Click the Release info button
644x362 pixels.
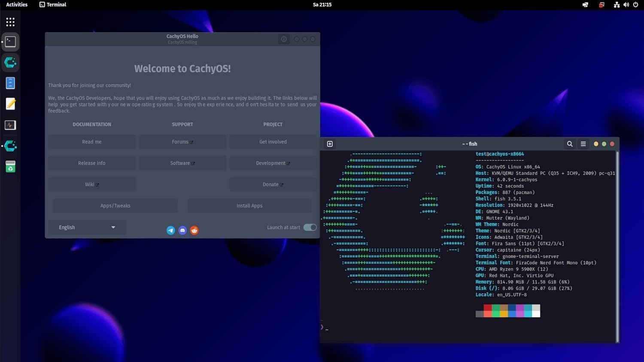click(92, 163)
